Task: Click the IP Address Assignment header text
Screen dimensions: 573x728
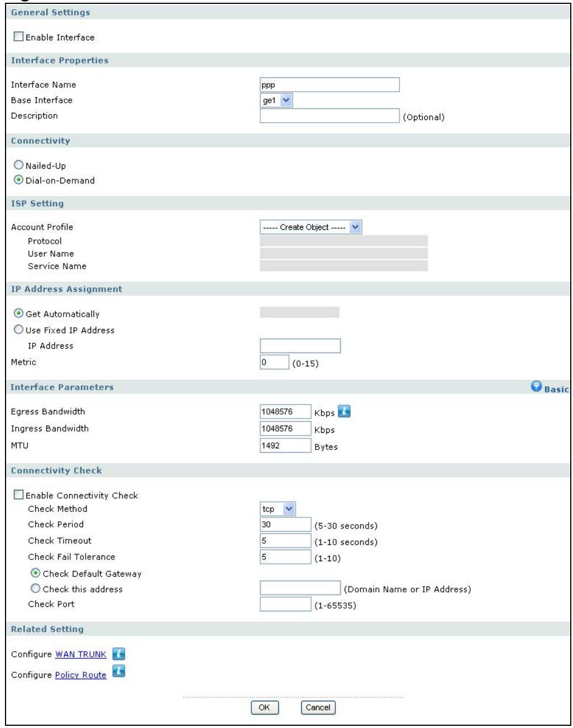Action: tap(66, 289)
